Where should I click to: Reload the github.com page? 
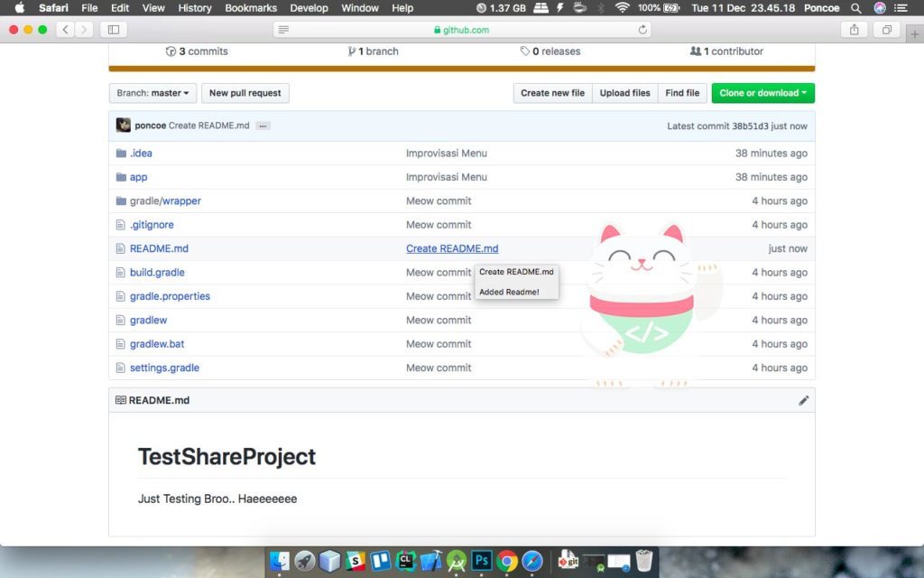[x=642, y=30]
